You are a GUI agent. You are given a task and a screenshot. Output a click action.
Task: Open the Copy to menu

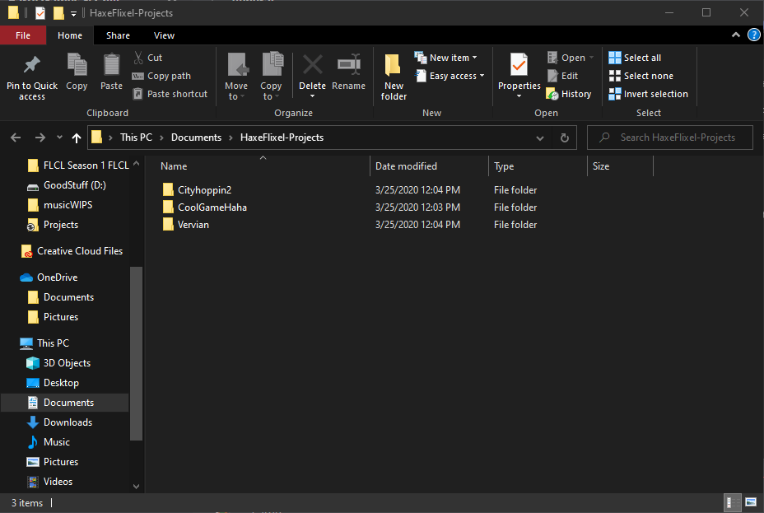tap(271, 76)
